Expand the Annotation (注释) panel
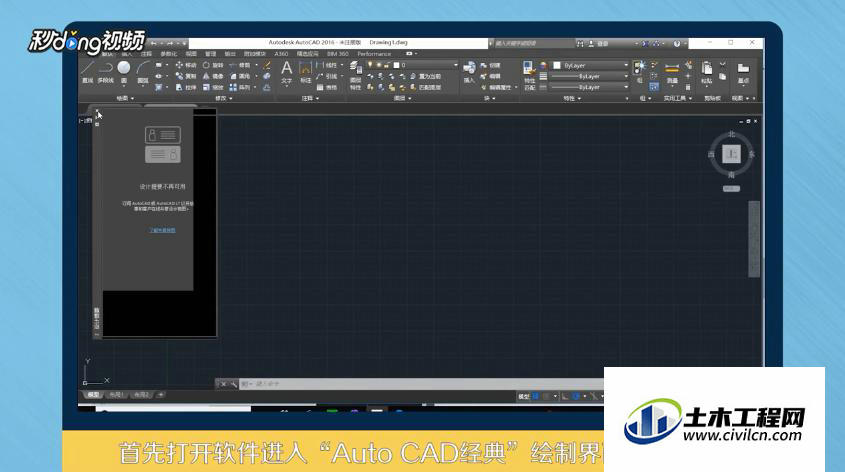 tap(310, 98)
